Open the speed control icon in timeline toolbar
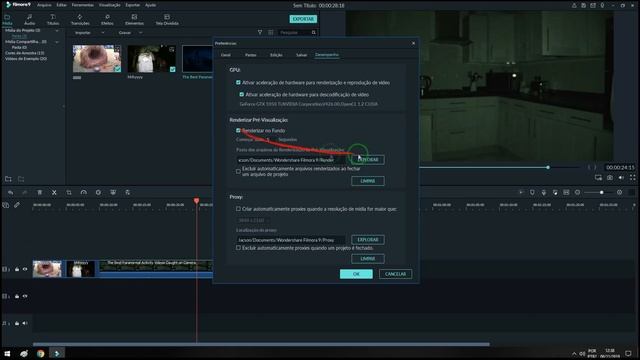This screenshot has width=640, height=360. (84, 192)
